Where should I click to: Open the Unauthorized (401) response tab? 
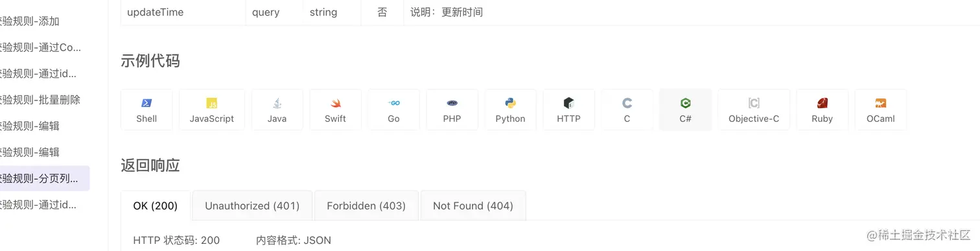(x=252, y=206)
